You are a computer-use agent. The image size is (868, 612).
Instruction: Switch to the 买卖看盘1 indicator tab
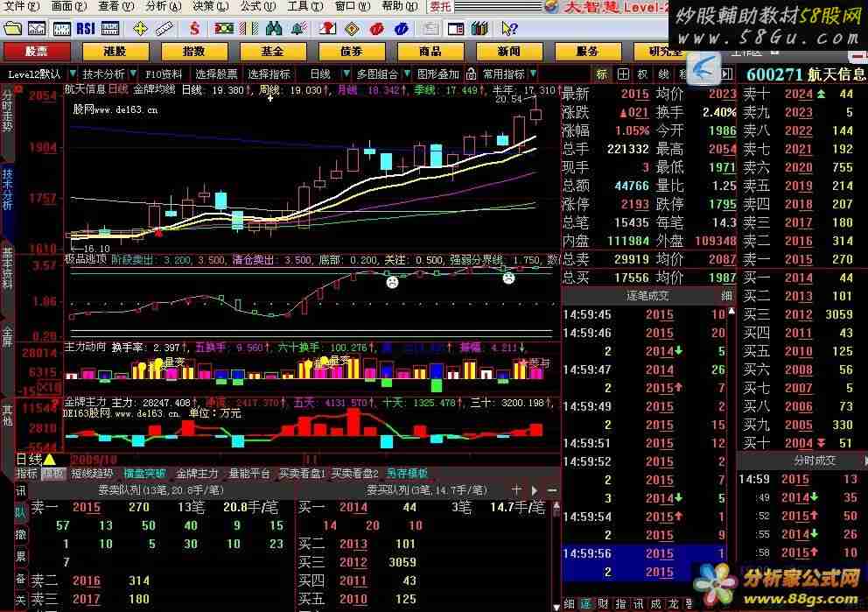point(302,474)
